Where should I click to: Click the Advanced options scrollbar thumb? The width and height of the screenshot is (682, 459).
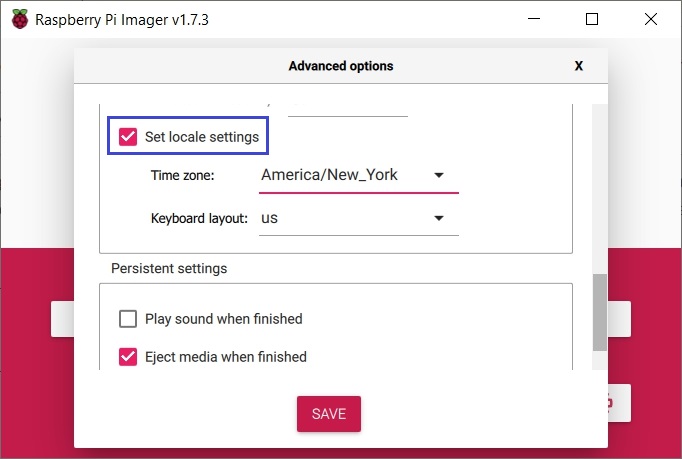point(599,312)
